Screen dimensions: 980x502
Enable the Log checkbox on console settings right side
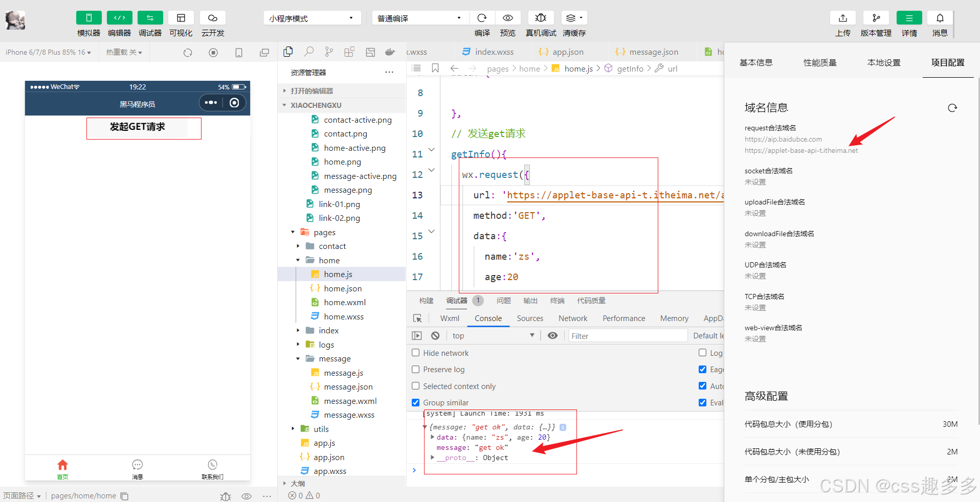[702, 353]
